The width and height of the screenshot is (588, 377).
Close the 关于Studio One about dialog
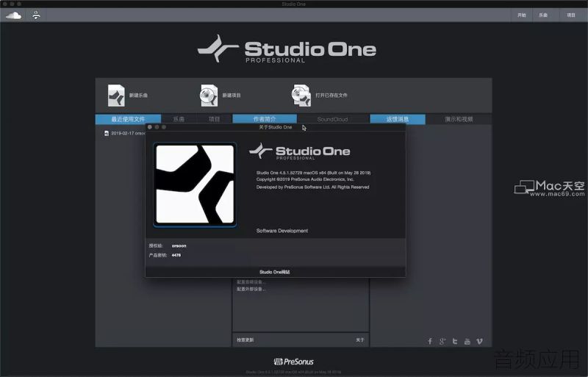(x=150, y=127)
